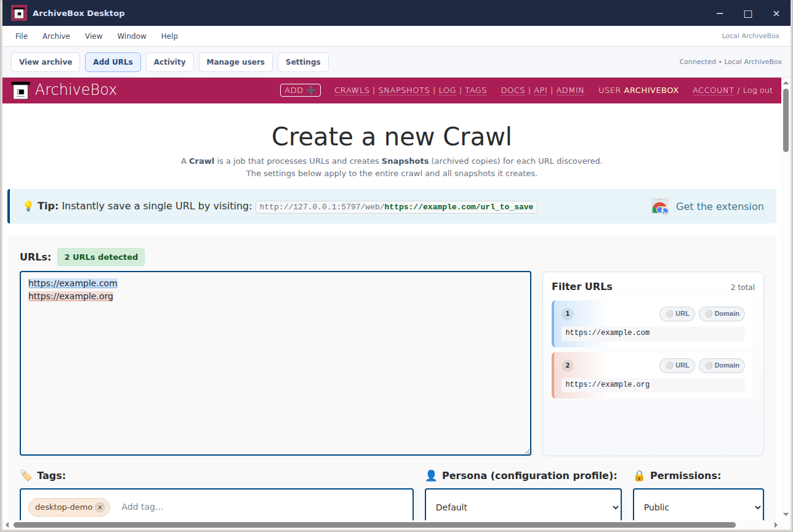Click the Get the extension link
The image size is (793, 532).
pos(720,206)
